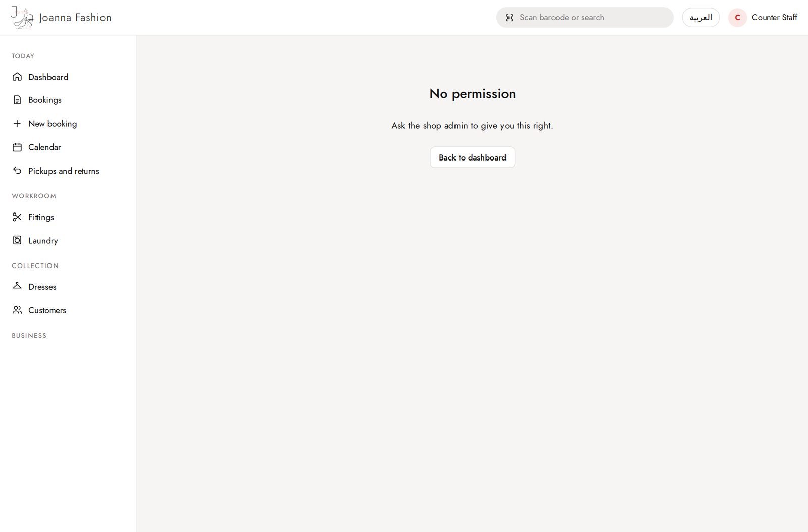The height and width of the screenshot is (532, 808).
Task: Click the Customers people icon
Action: 17,310
